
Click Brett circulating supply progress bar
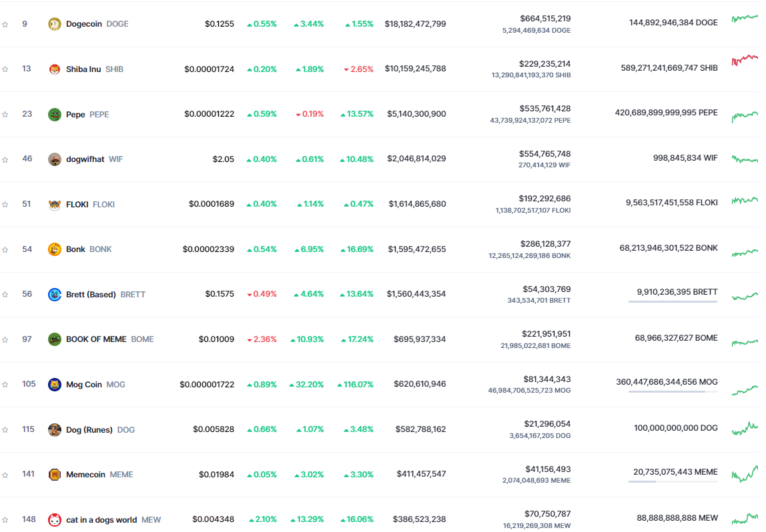[x=673, y=301]
